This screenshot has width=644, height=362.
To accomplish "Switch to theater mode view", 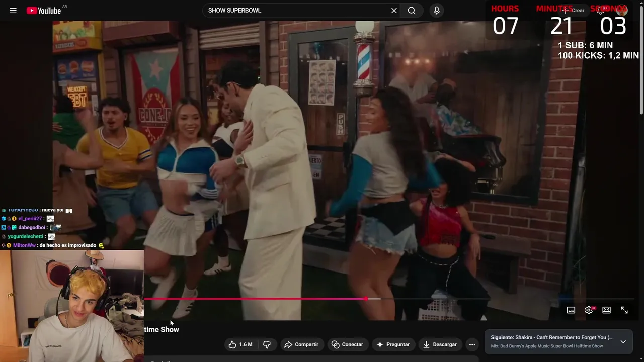I will tap(607, 310).
